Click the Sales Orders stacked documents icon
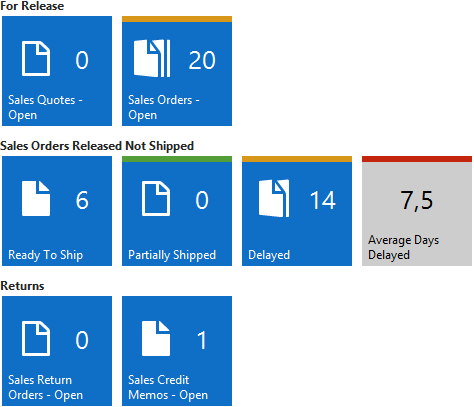Image resolution: width=474 pixels, height=407 pixels. coord(152,58)
